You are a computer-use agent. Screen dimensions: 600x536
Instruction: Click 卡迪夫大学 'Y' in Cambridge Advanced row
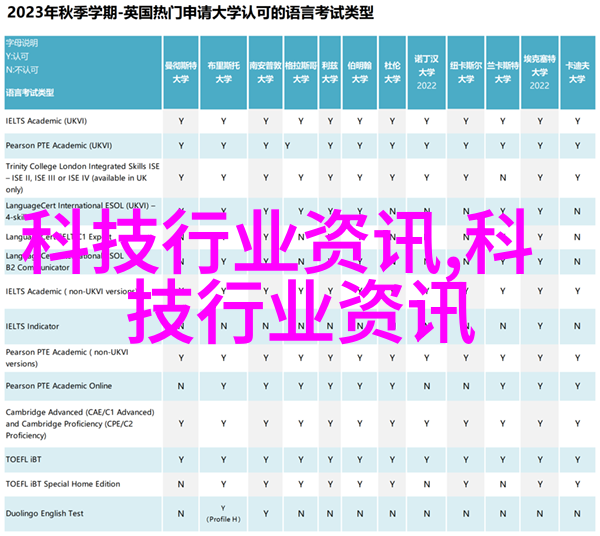(577, 424)
